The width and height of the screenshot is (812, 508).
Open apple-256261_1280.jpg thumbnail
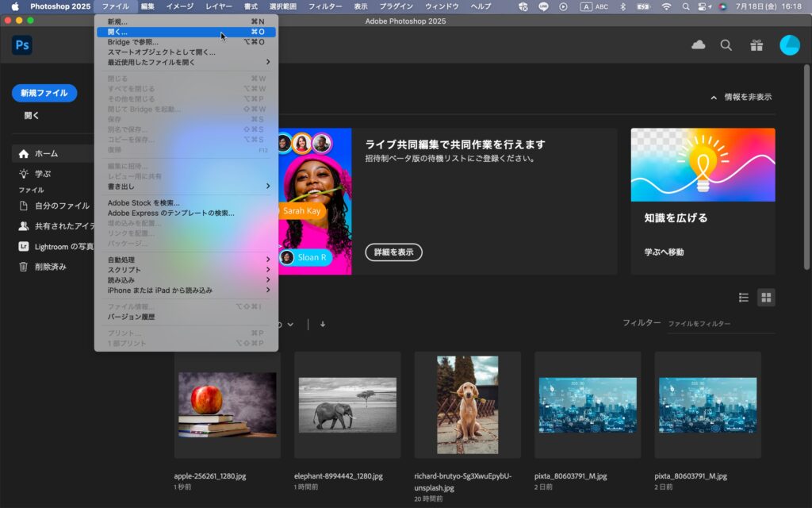point(228,405)
